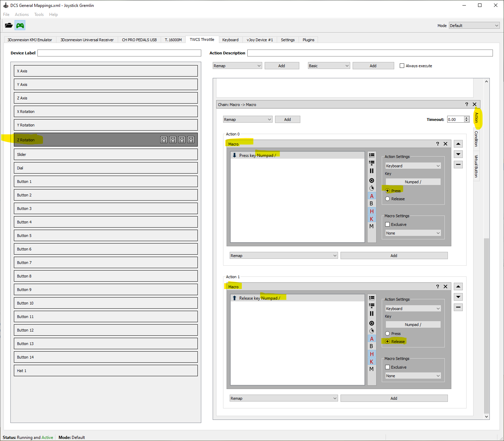Check Exclusive checkbox in Action 0 macro
Screen dimensions: 504x441
388,224
